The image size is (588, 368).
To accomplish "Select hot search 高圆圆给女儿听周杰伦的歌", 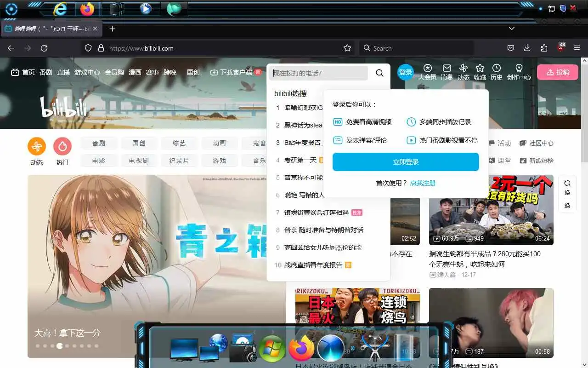I will click(x=323, y=247).
